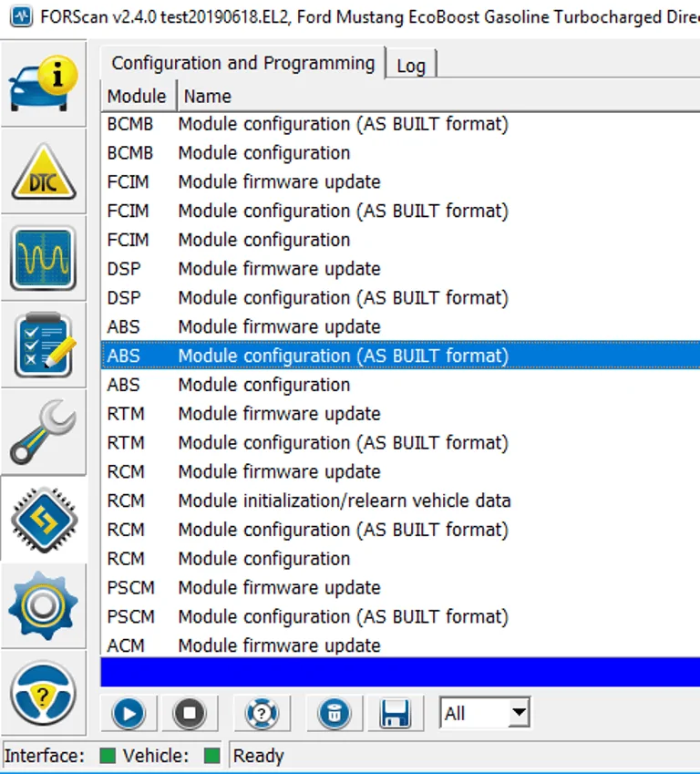700x774 pixels.
Task: Select ABS Module firmware update row
Action: [x=400, y=326]
